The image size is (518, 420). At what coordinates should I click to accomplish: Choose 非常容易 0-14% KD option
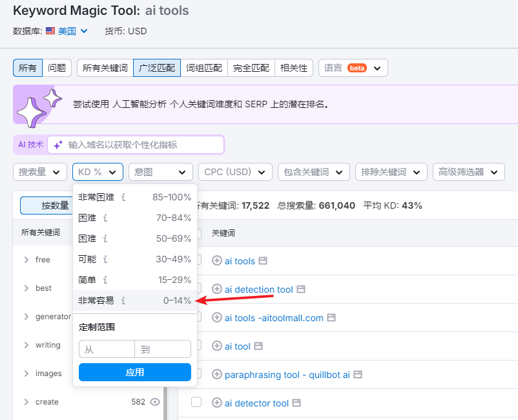tap(135, 300)
